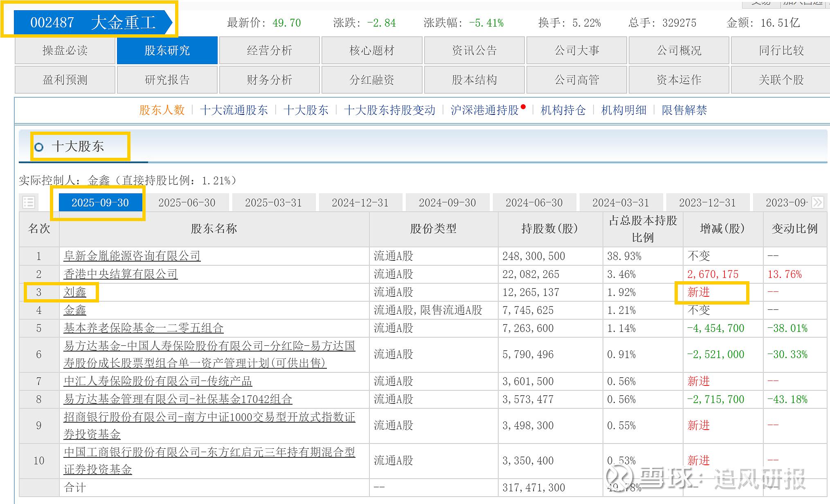Click 中汇人寿保险股份有限公司-传统产品 link
This screenshot has height=504, width=830.
click(x=157, y=381)
